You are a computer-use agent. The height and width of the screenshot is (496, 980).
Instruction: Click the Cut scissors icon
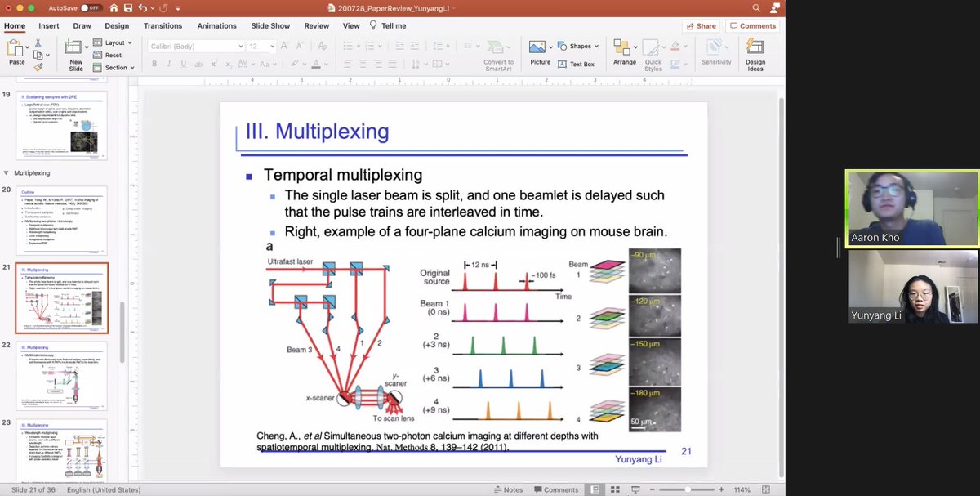pos(38,42)
